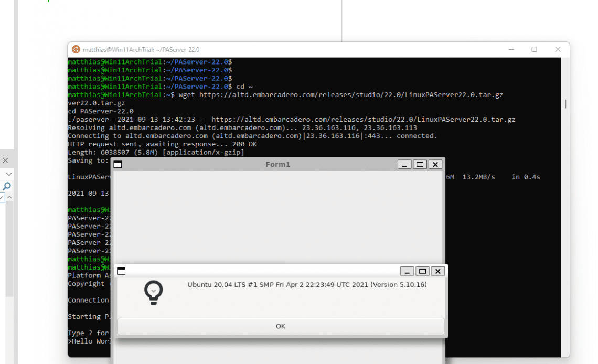Click the './paserver--2021-09-13 13:42:23--' terminal line
This screenshot has height=364, width=598.
pyautogui.click(x=291, y=119)
